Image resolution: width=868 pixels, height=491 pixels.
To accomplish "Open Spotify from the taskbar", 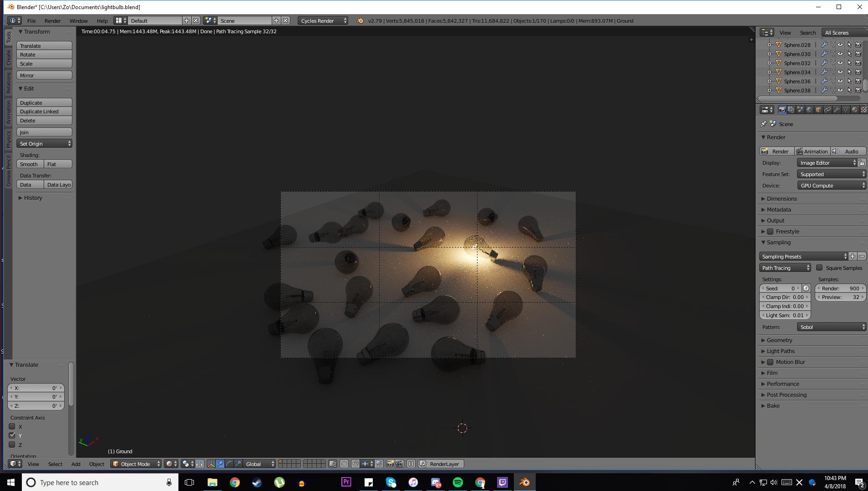I will (458, 482).
